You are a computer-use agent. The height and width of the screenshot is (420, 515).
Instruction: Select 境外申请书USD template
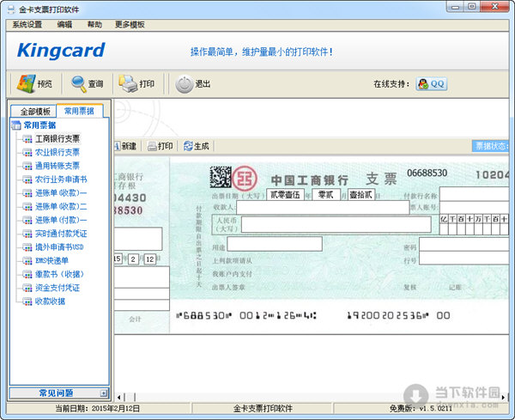pyautogui.click(x=59, y=247)
